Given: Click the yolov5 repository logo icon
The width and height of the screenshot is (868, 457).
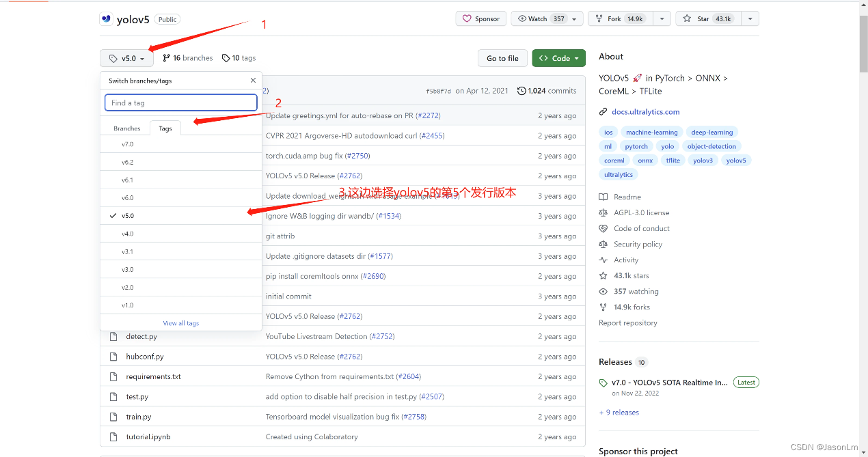Looking at the screenshot, I should point(106,19).
